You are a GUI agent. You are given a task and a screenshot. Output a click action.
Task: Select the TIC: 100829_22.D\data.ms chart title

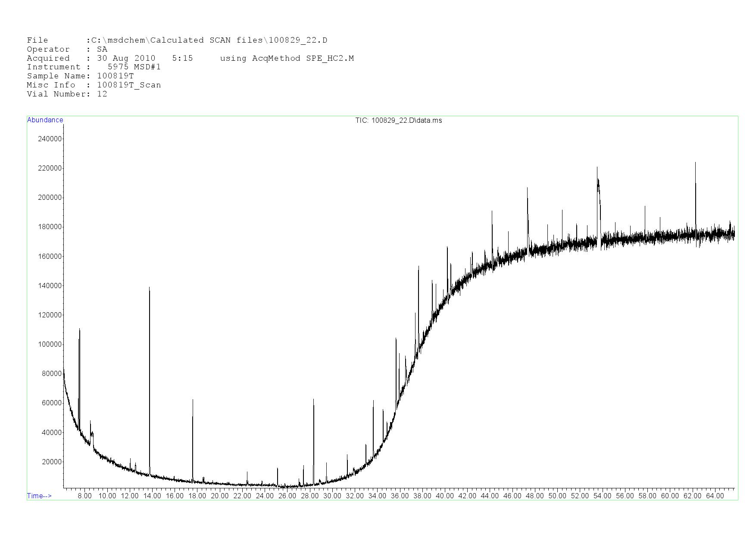click(398, 121)
